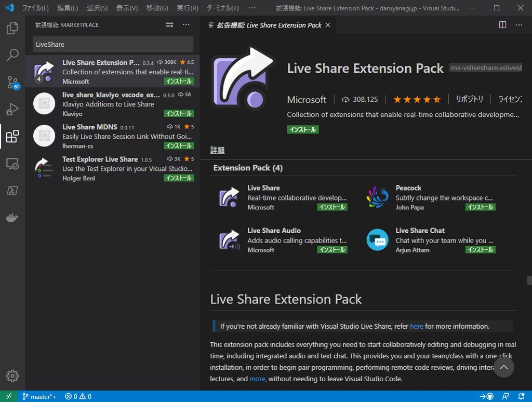Open the editor title more actions menu
Screen dimensions: 532x402
click(518, 24)
